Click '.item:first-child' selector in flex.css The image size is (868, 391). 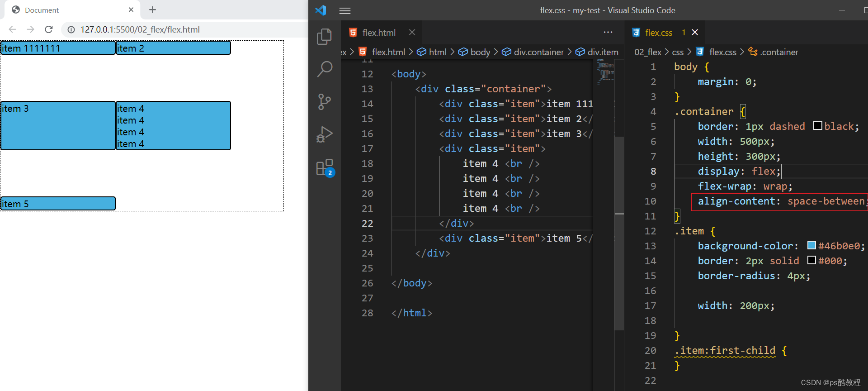pos(725,350)
